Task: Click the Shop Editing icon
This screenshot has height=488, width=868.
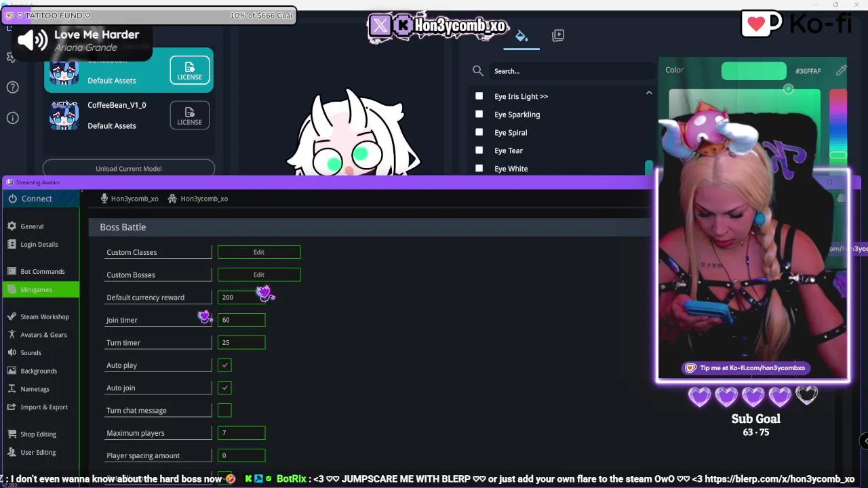Action: [12, 434]
